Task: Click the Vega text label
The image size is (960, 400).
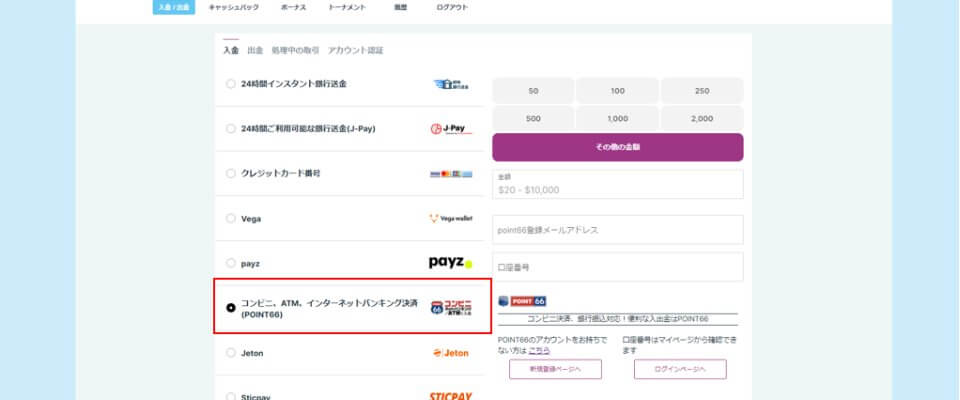Action: (x=251, y=219)
